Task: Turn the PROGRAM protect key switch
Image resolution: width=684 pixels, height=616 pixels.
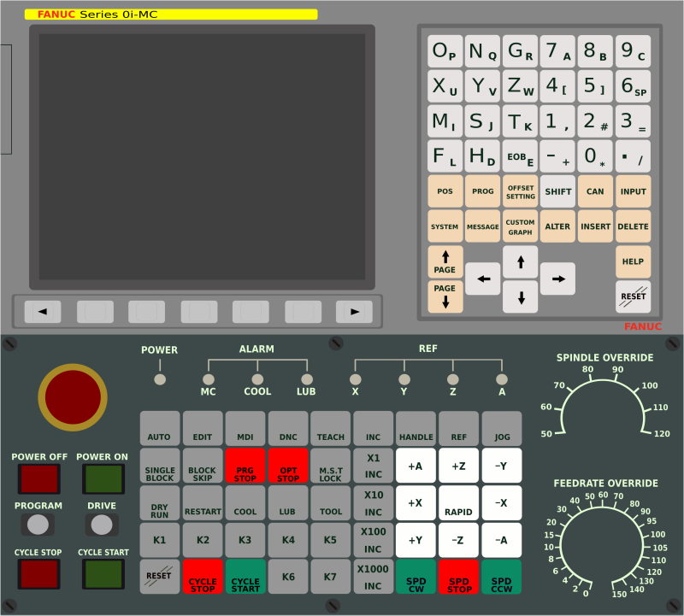Action: 38,525
